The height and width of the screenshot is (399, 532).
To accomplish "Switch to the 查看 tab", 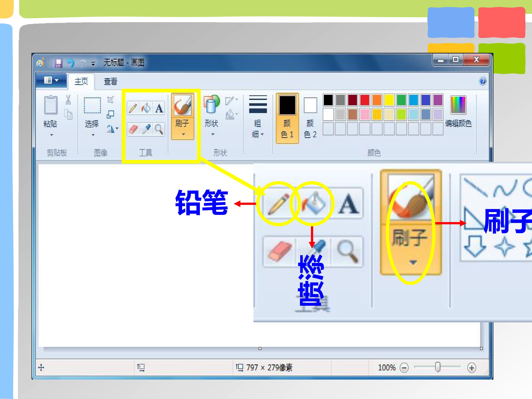I will point(110,81).
